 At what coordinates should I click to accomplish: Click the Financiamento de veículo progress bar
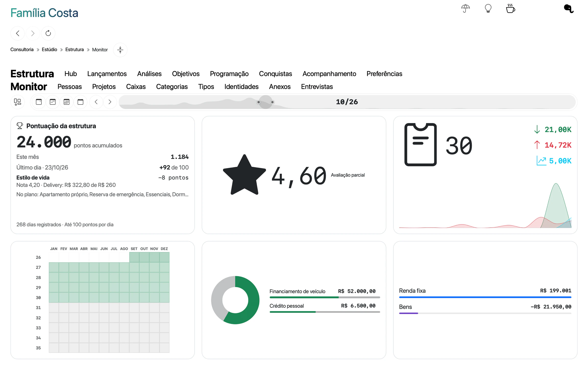[325, 297]
